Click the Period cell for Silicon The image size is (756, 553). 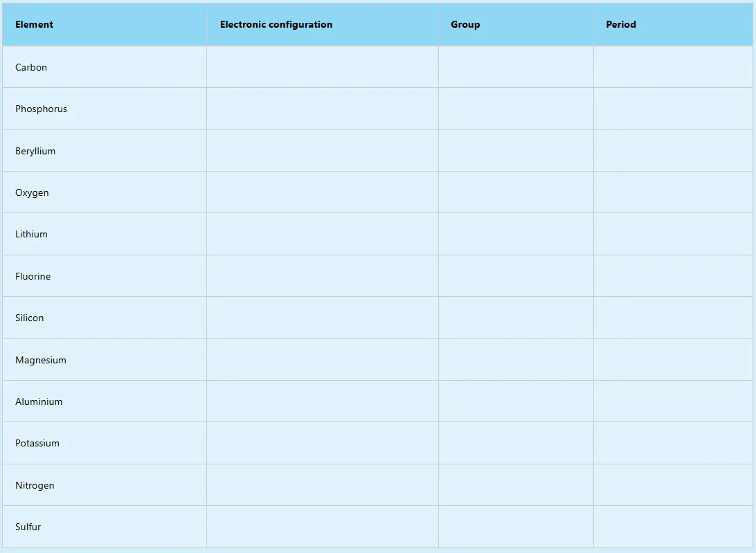[673, 318]
